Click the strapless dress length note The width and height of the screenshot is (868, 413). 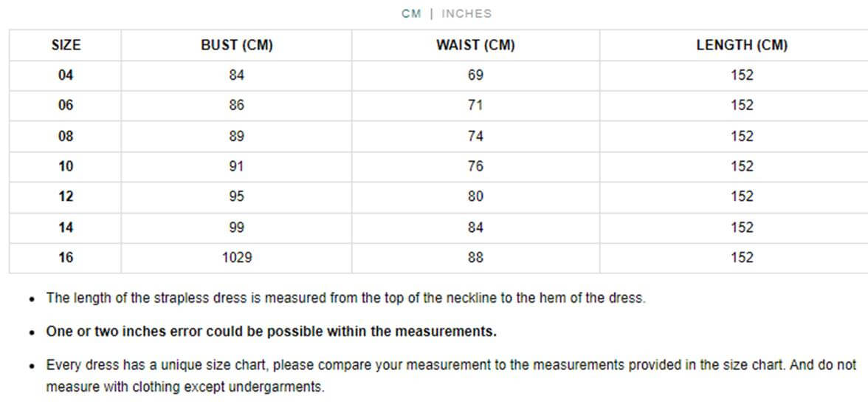point(345,298)
